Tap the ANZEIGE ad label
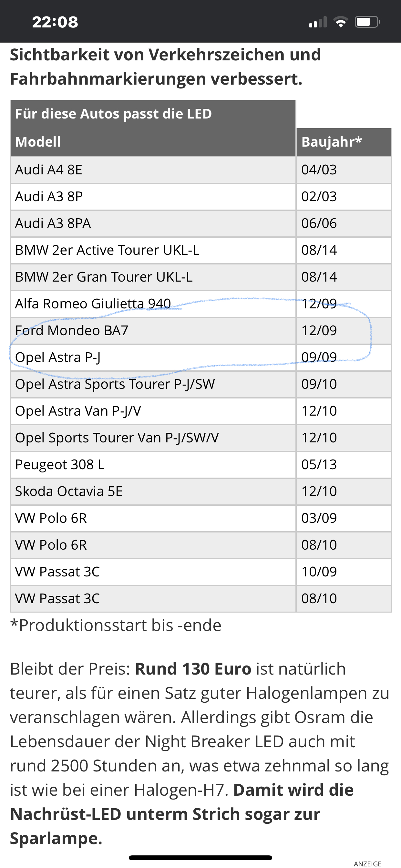 coord(367,863)
